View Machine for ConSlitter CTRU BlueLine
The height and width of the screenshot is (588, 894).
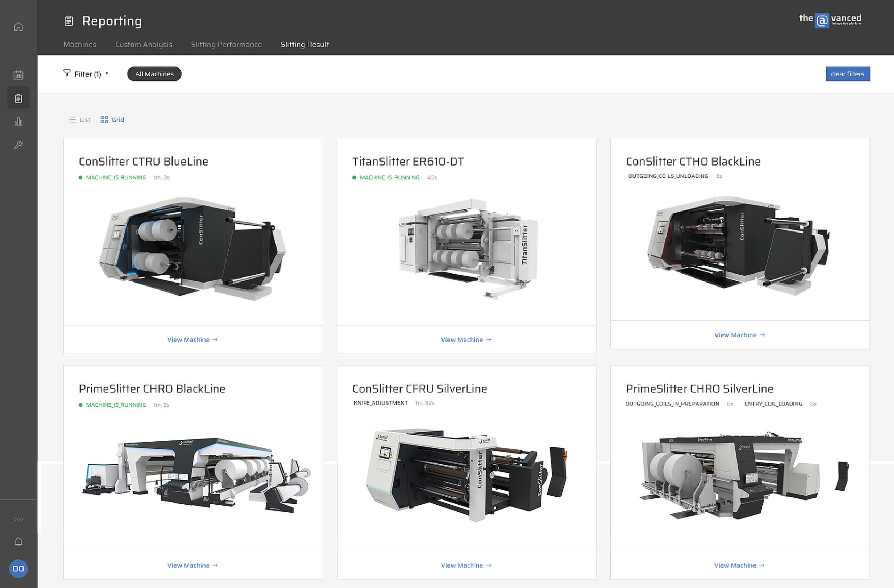tap(192, 340)
